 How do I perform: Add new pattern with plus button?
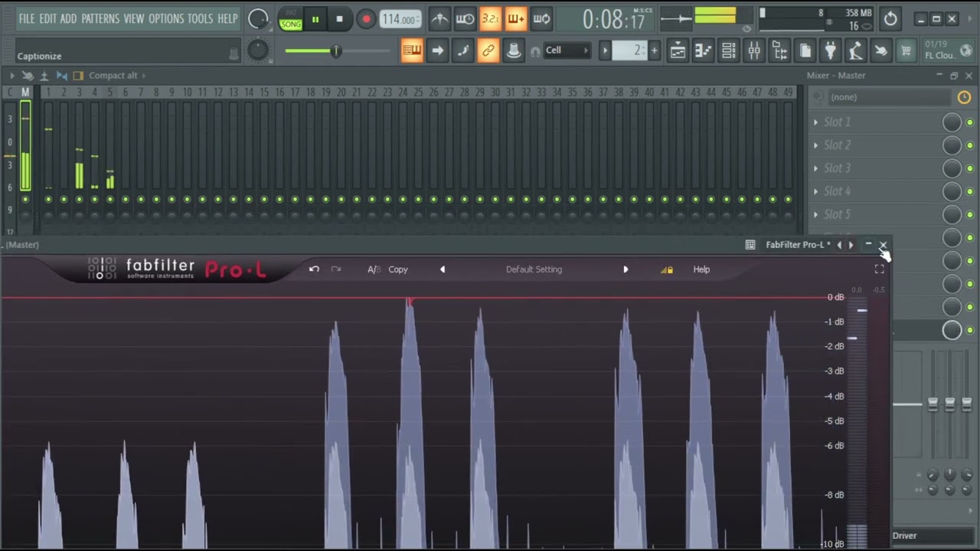tap(654, 51)
